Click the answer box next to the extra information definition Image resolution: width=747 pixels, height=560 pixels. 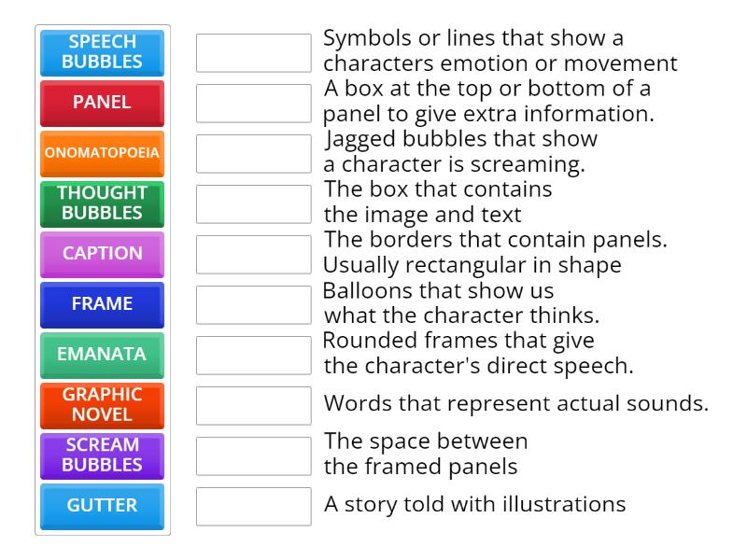(x=253, y=103)
